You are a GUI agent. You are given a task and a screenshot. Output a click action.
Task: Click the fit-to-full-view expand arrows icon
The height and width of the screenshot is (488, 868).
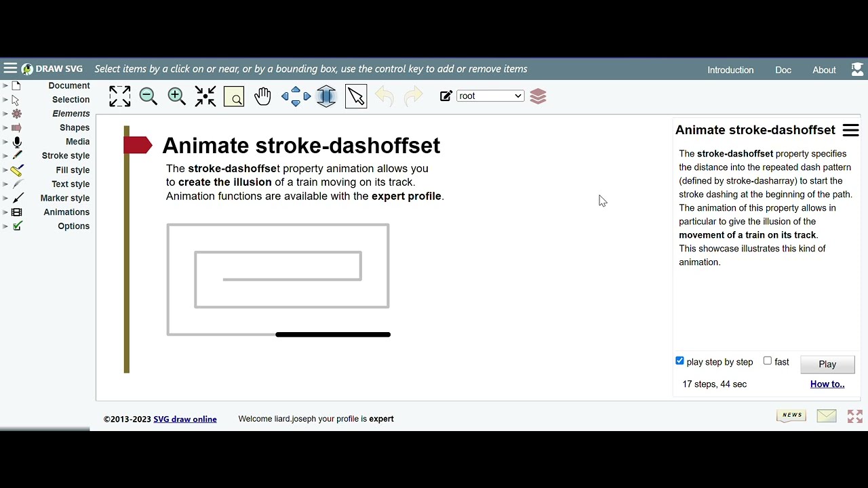point(119,96)
